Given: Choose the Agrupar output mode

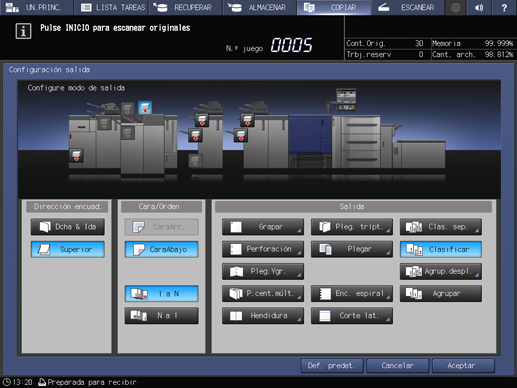Looking at the screenshot, I should click(x=441, y=293).
